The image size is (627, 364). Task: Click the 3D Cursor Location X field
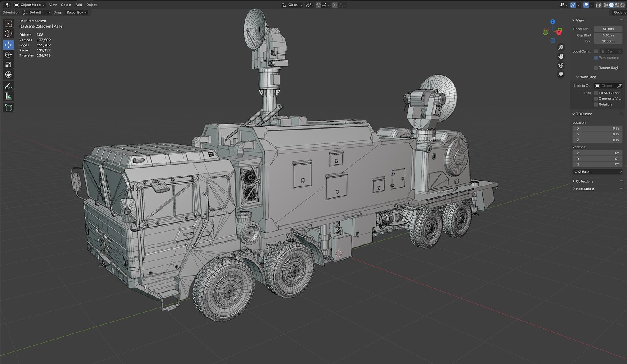[x=597, y=128]
